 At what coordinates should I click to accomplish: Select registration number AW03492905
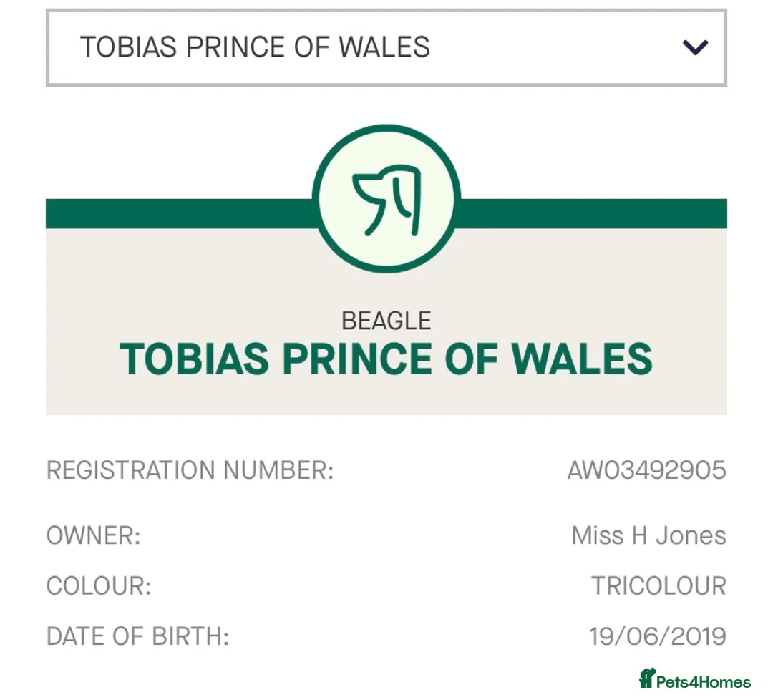click(x=646, y=470)
